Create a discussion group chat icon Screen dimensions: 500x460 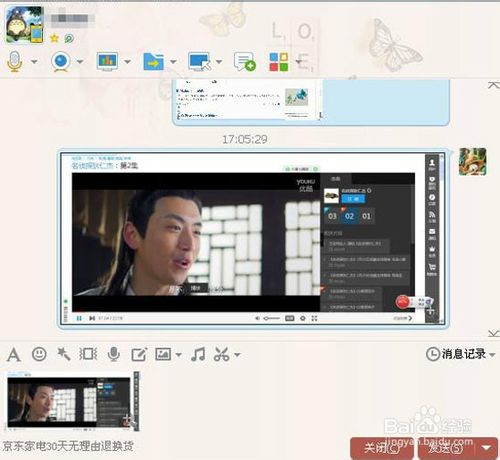click(x=245, y=62)
